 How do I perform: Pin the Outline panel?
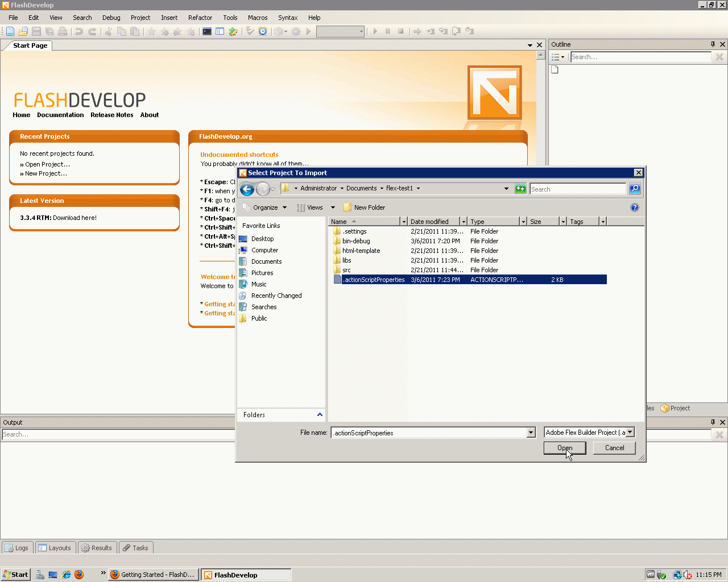[713, 44]
